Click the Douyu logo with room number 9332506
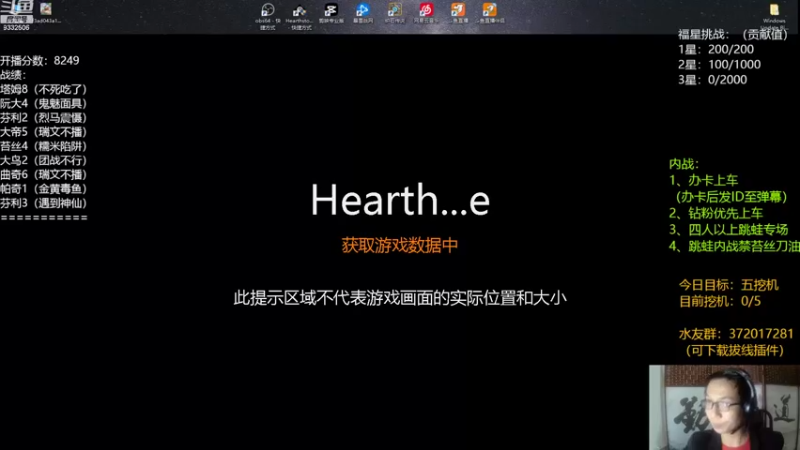 [16, 15]
